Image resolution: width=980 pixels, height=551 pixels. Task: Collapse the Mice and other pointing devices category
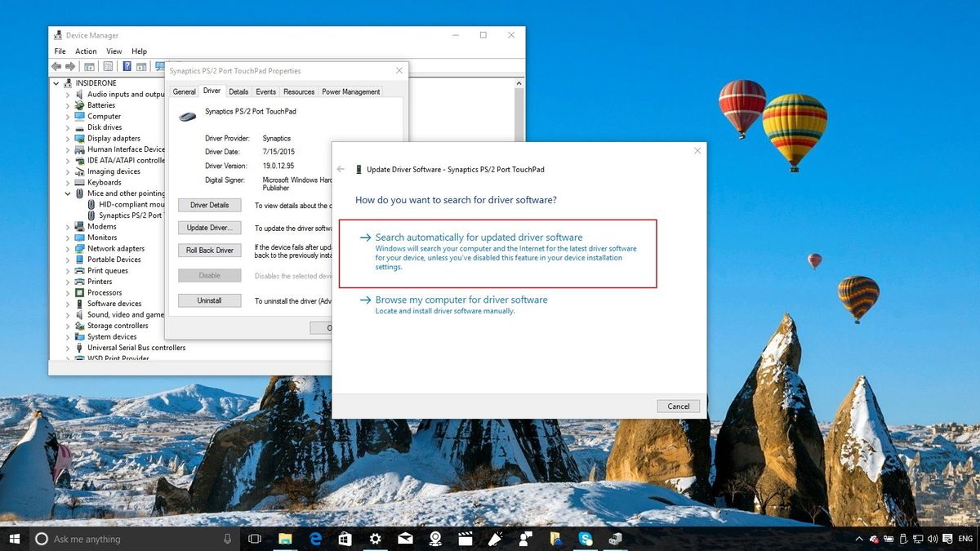[x=69, y=193]
